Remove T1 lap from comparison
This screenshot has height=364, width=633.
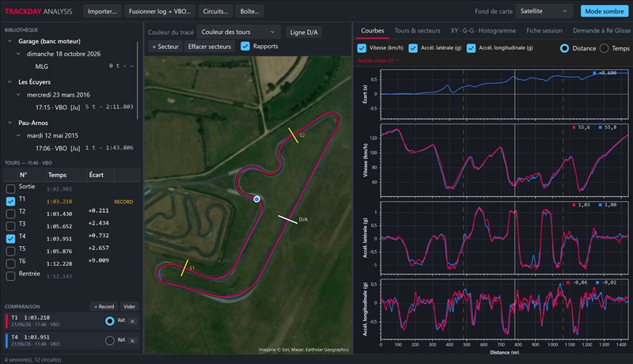coord(132,321)
